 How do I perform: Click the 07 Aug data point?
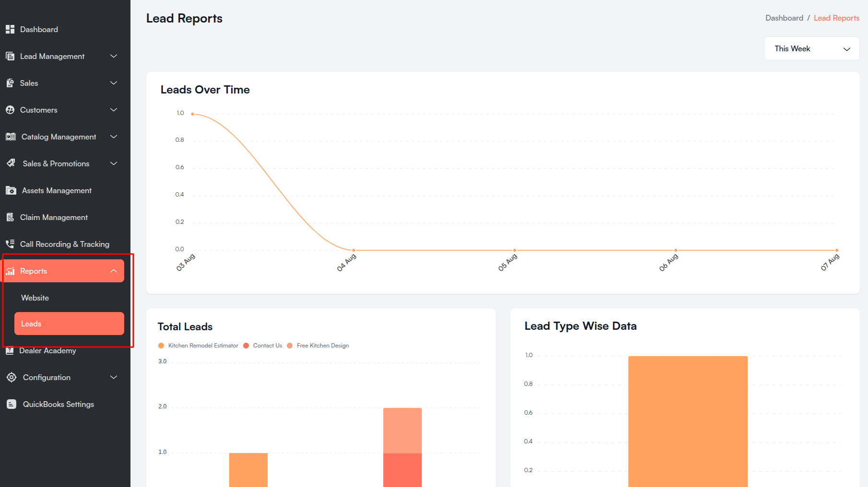pos(837,250)
